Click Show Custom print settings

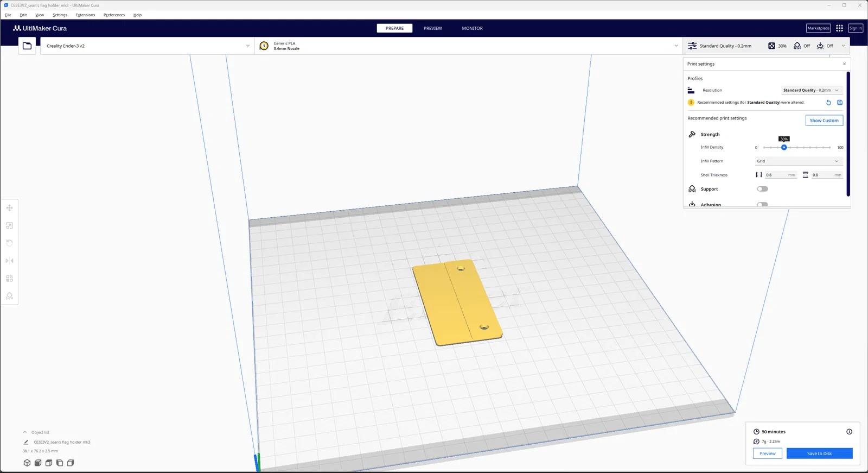[x=824, y=121]
